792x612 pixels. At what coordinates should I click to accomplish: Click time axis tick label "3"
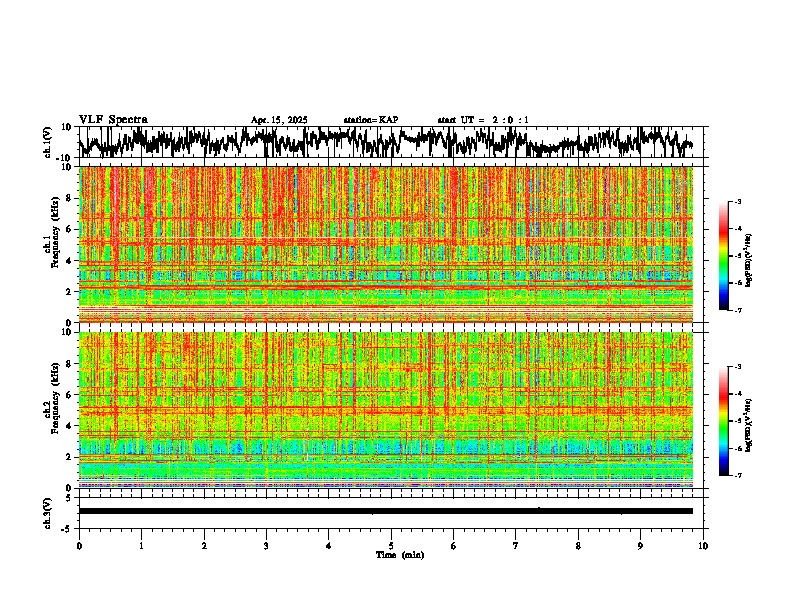[266, 546]
